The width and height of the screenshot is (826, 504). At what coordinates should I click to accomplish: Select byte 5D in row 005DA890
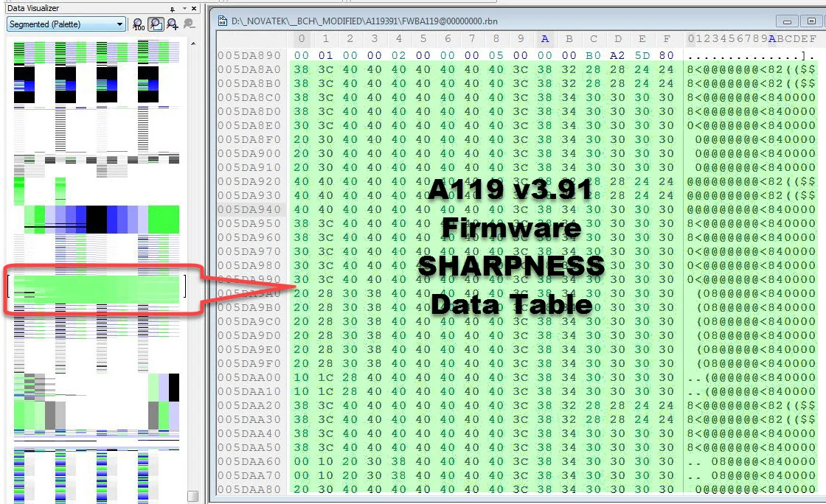642,55
